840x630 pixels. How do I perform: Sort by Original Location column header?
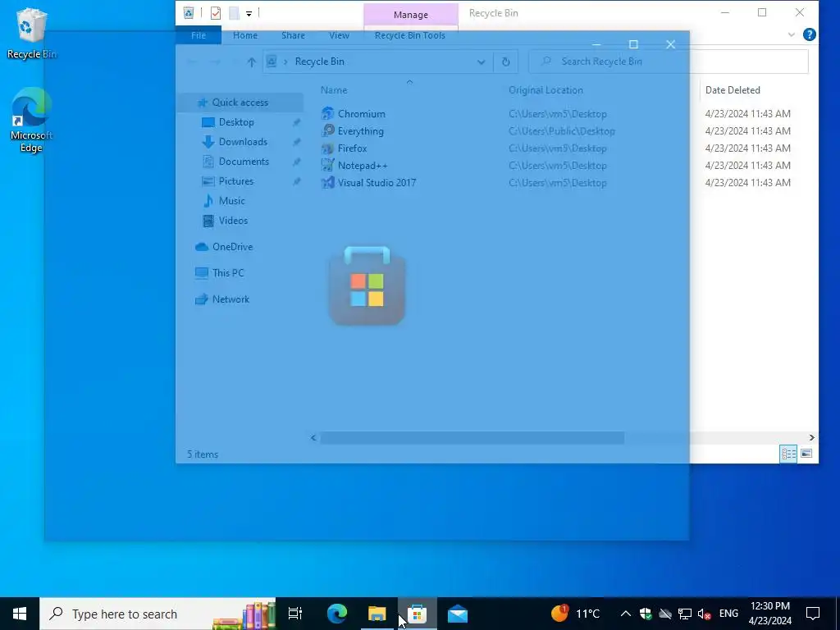546,90
